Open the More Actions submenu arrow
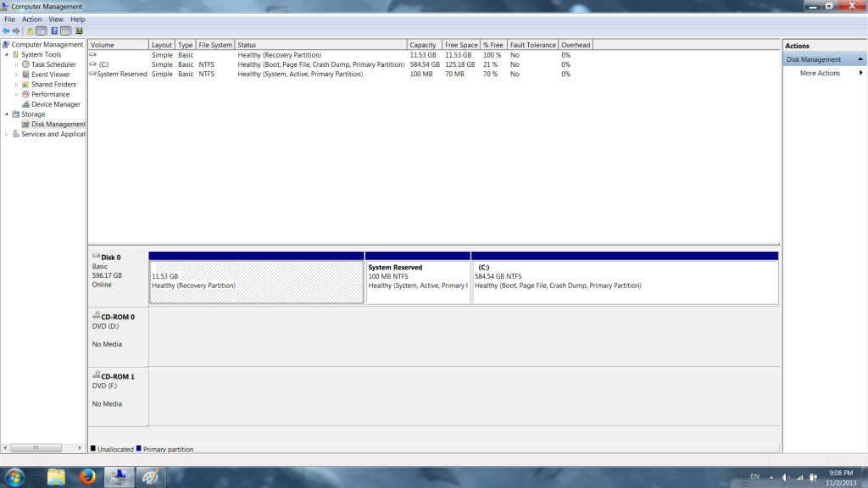The image size is (868, 488). tap(860, 73)
